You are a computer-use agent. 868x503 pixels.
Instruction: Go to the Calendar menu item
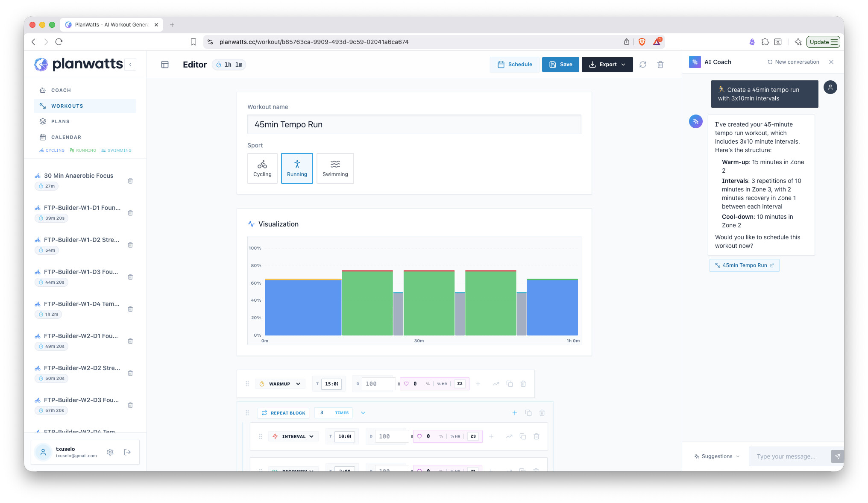[66, 137]
